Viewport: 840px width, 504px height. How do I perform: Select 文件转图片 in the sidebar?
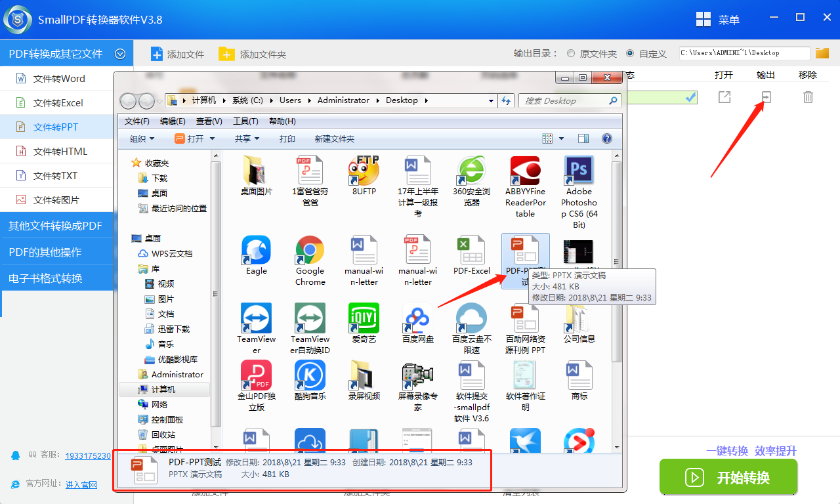57,199
